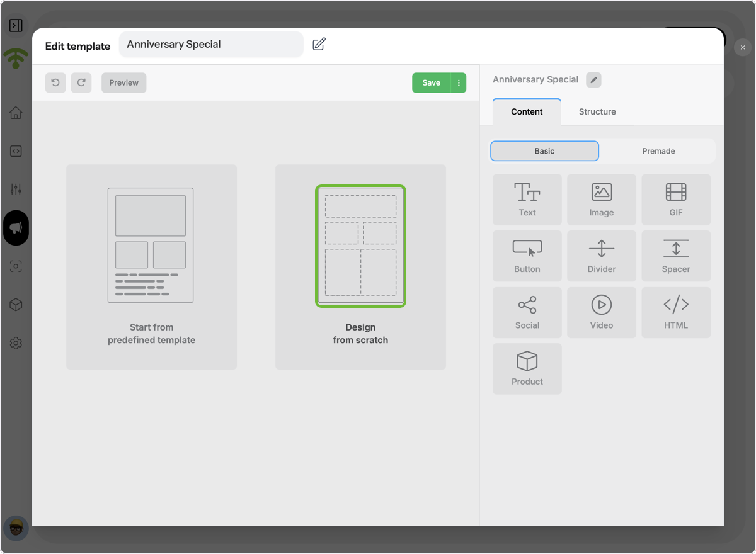Open the focus target sidebar icon
The width and height of the screenshot is (756, 554).
point(16,266)
